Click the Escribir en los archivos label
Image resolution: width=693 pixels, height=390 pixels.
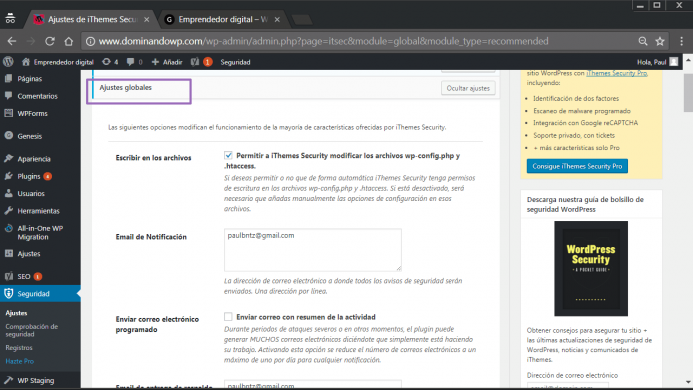[153, 158]
